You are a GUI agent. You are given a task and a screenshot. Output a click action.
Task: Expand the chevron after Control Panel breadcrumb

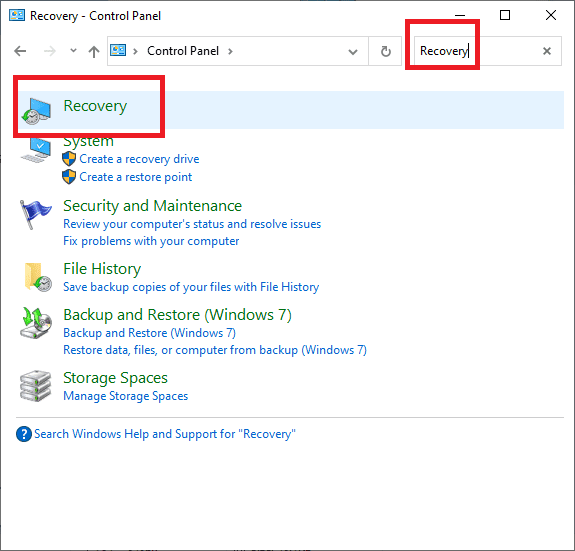[x=230, y=51]
